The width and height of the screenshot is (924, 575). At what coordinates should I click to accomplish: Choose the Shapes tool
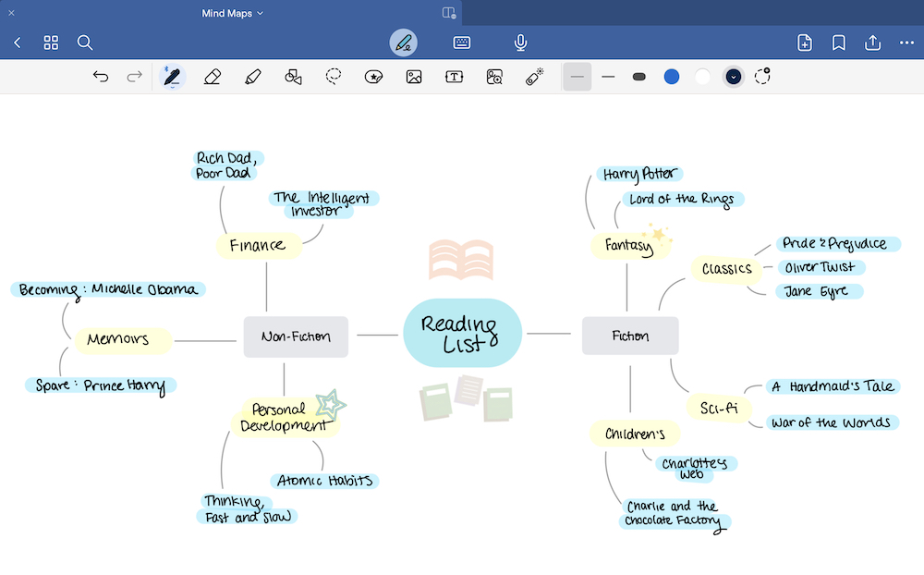pyautogui.click(x=293, y=77)
